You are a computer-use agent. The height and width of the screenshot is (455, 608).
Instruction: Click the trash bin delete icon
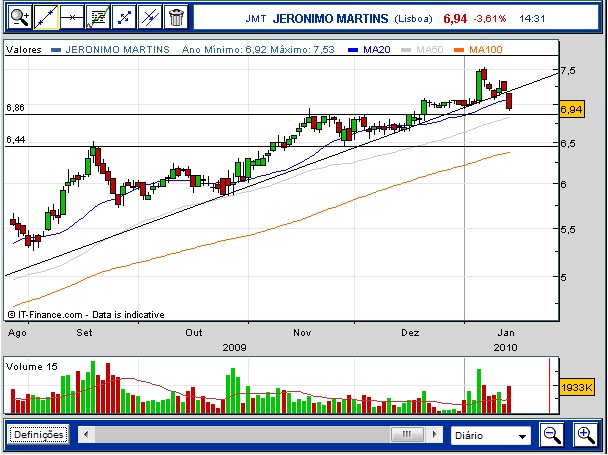tap(176, 17)
